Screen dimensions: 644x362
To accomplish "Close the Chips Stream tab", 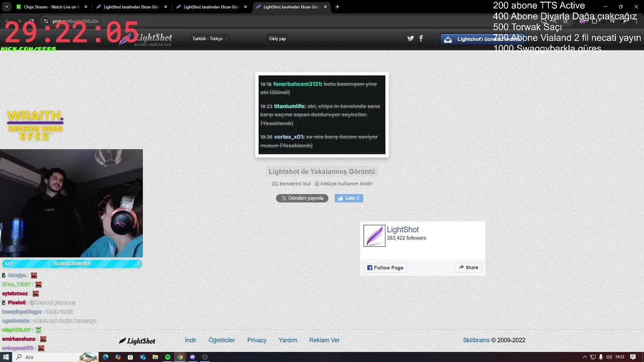I will pyautogui.click(x=86, y=7).
